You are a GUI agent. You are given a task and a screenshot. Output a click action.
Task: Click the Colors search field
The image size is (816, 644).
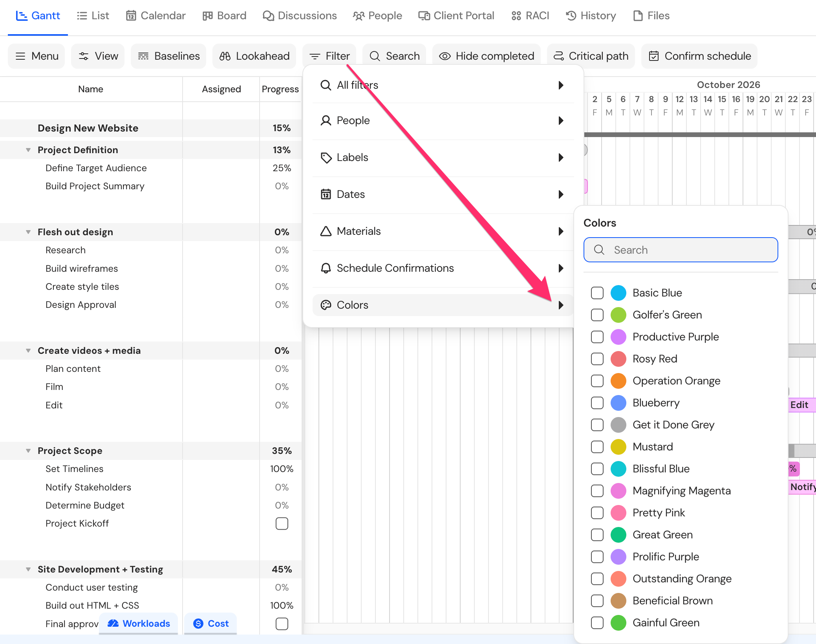coord(681,250)
